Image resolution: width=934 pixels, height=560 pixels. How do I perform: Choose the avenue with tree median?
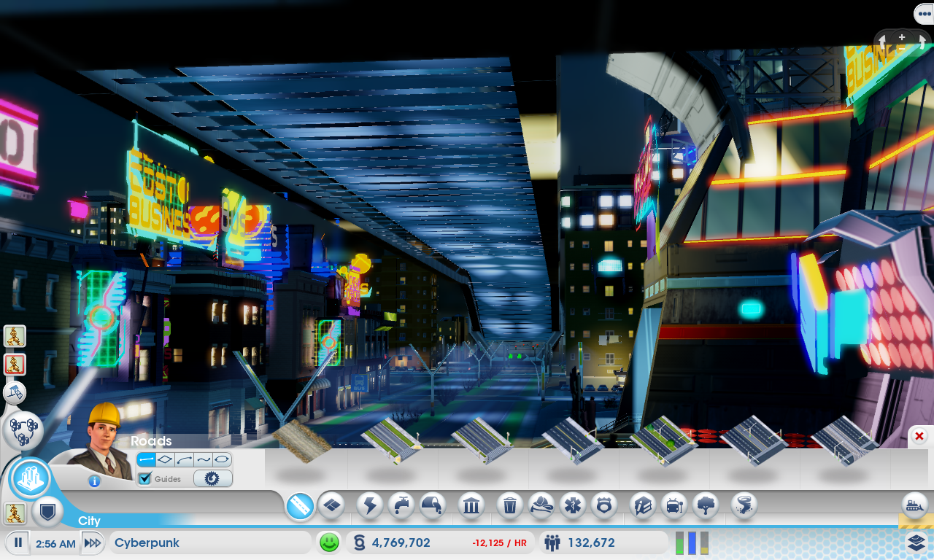pyautogui.click(x=663, y=440)
